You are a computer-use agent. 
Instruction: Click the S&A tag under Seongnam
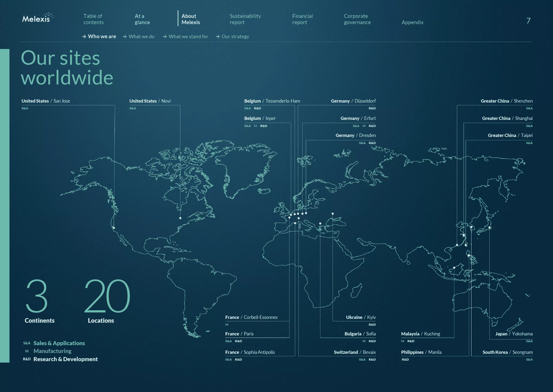pyautogui.click(x=529, y=360)
